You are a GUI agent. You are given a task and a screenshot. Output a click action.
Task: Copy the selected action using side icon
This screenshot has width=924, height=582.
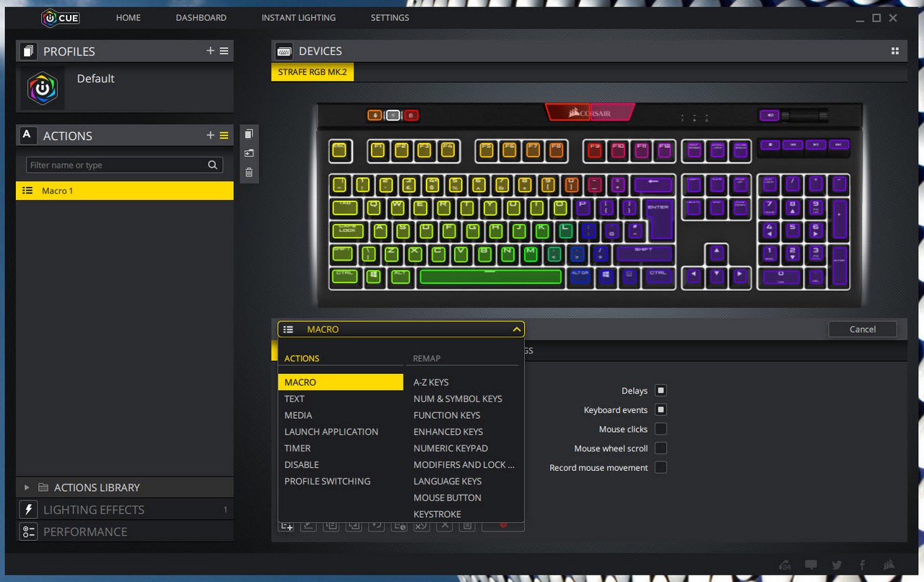tap(249, 134)
